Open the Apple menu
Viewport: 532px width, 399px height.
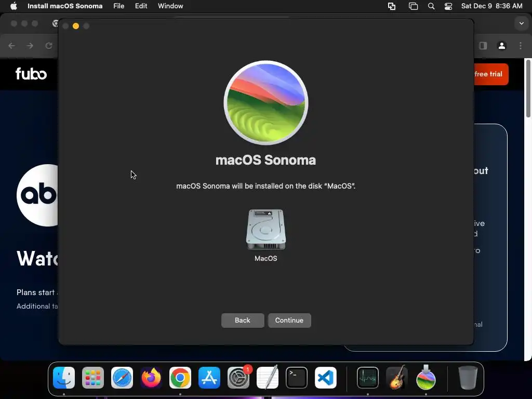[14, 6]
